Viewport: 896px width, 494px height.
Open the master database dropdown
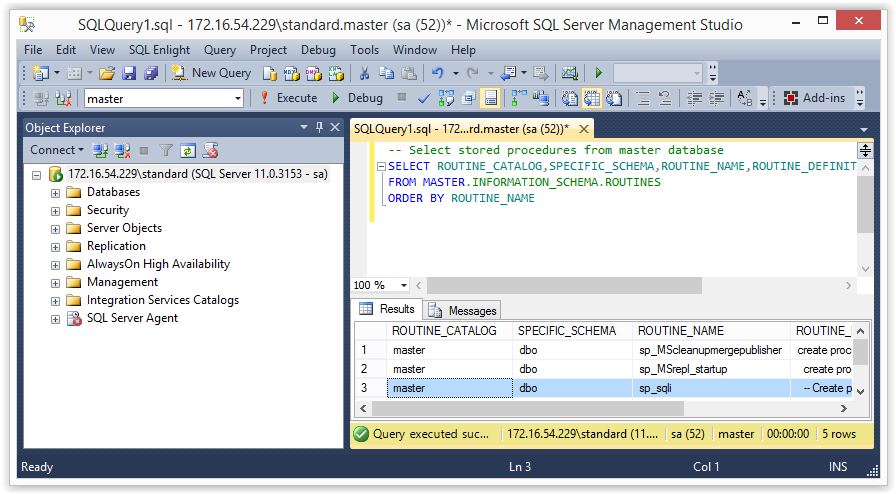238,98
